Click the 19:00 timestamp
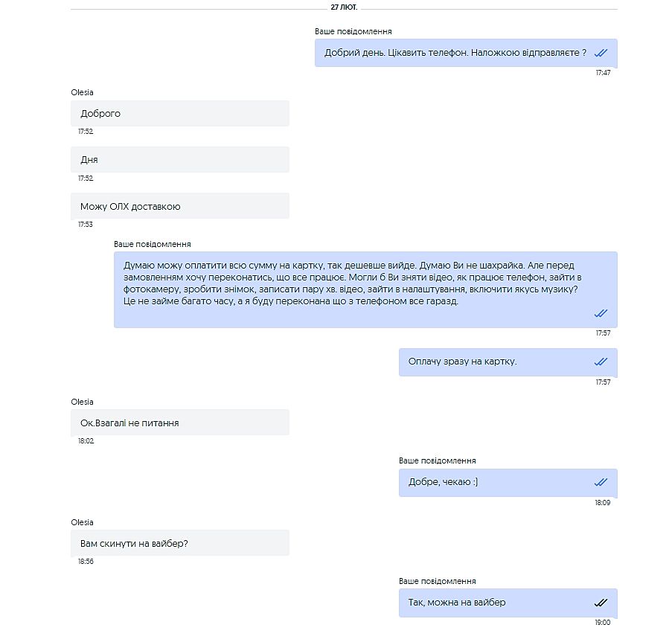Image resolution: width=672 pixels, height=642 pixels. coord(603,623)
